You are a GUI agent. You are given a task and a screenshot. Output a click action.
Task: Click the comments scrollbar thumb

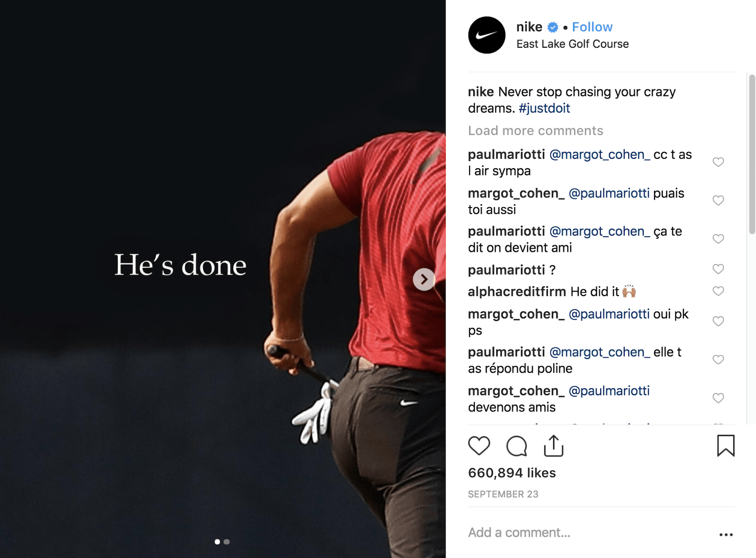pos(752,154)
